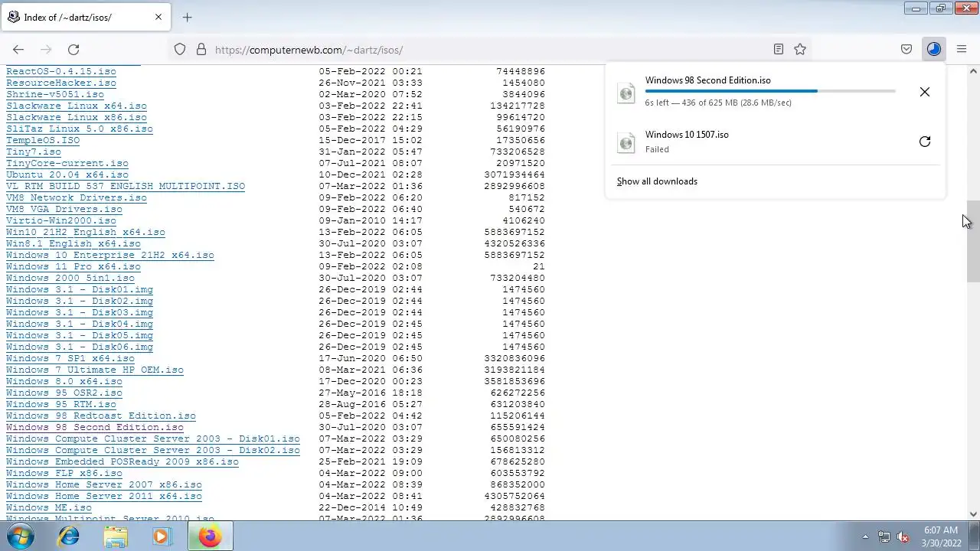
Task: Open Windows FLP x86.iso link
Action: pos(64,473)
